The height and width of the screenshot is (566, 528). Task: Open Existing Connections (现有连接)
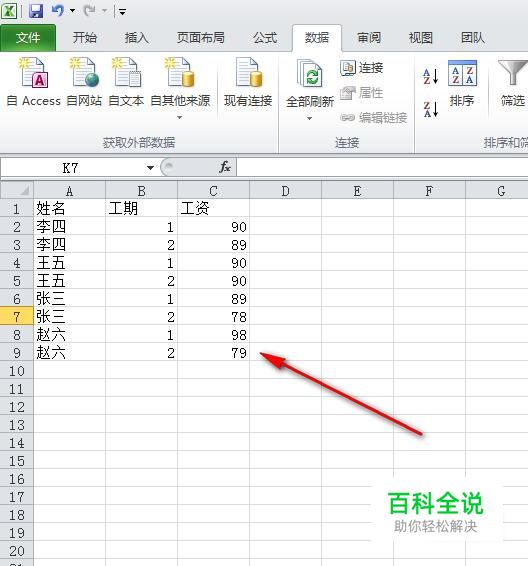tap(248, 82)
